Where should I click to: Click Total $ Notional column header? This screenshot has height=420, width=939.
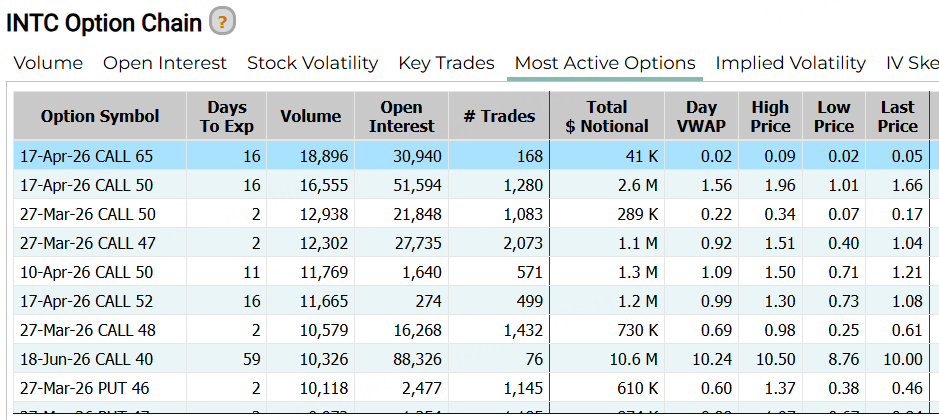[607, 116]
